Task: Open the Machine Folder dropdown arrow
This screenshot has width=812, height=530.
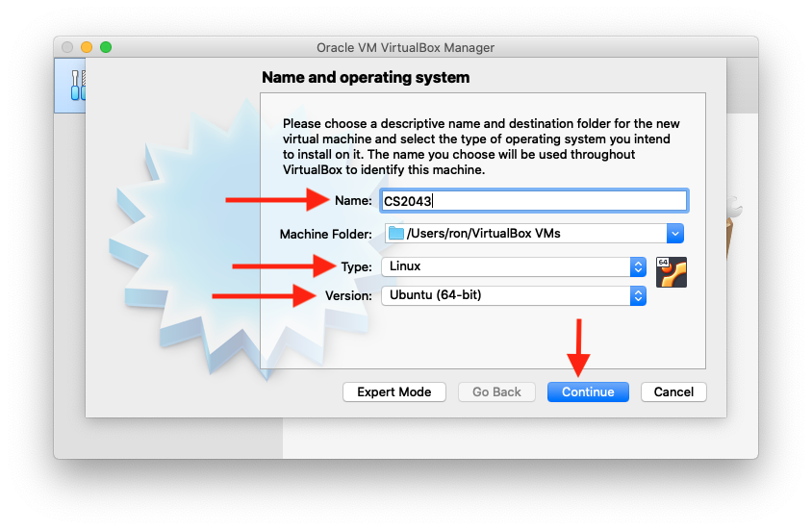Action: pos(674,233)
